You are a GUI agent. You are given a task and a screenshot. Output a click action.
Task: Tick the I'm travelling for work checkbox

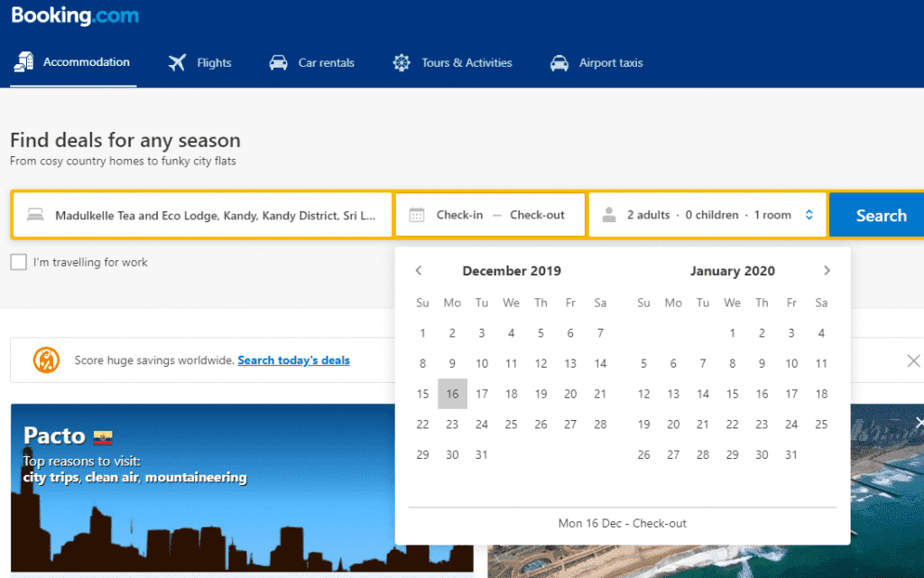tap(18, 262)
